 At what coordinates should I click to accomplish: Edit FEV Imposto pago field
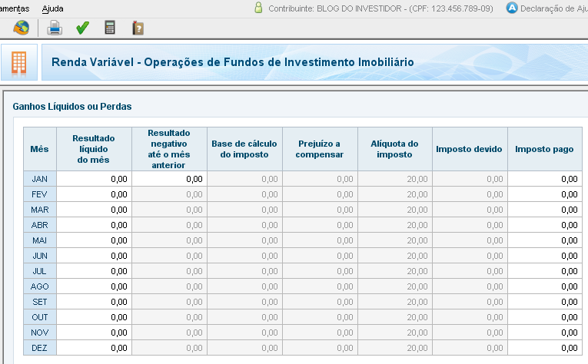tap(545, 194)
